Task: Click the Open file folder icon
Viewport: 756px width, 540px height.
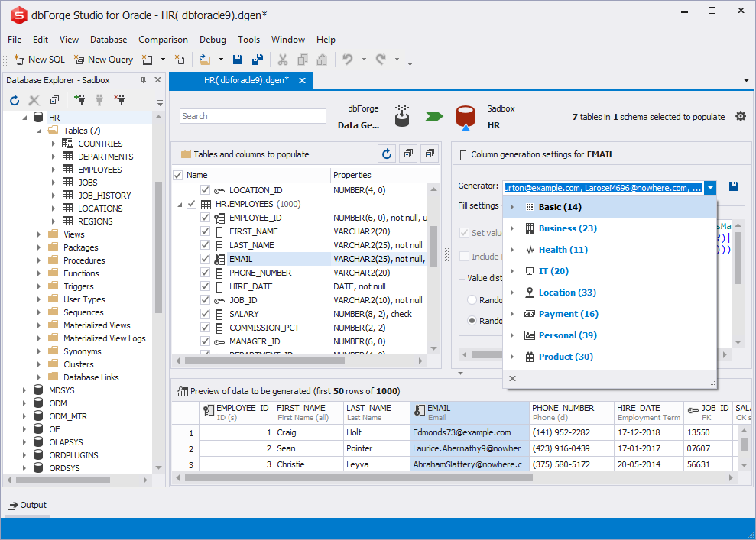Action: (x=205, y=60)
